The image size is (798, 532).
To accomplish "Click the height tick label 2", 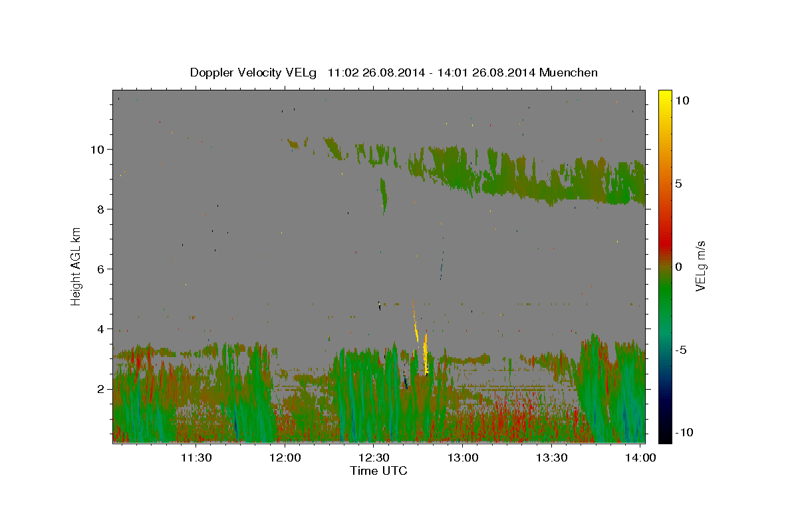I will [101, 389].
